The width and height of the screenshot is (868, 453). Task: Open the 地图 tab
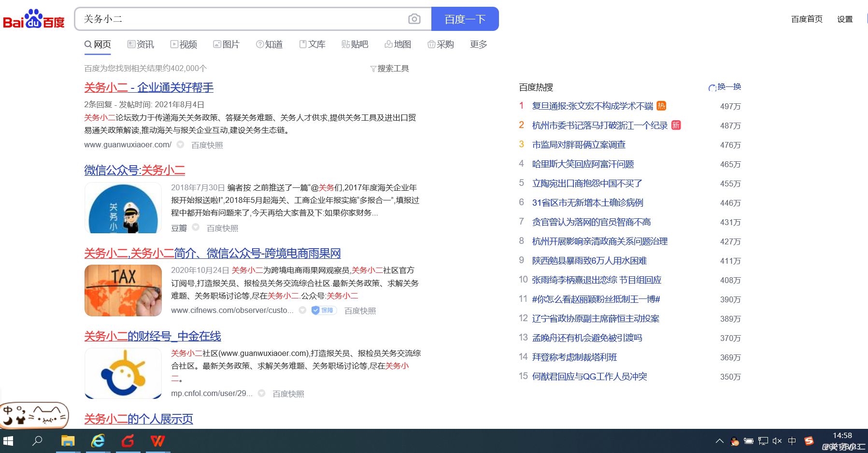[x=398, y=44]
